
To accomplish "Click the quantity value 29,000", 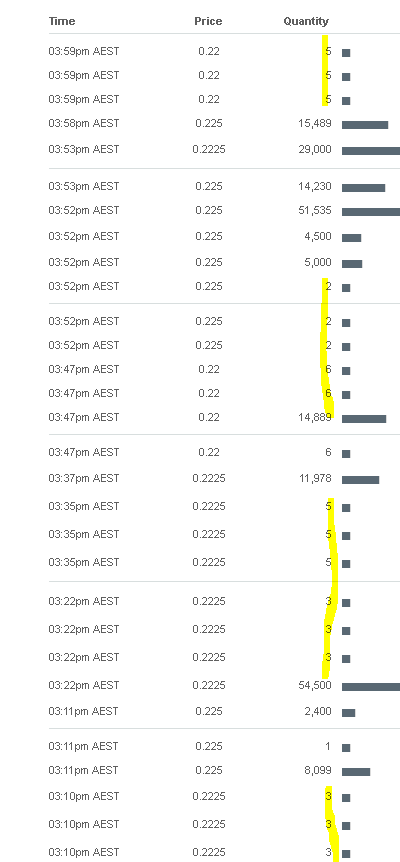I will (315, 150).
